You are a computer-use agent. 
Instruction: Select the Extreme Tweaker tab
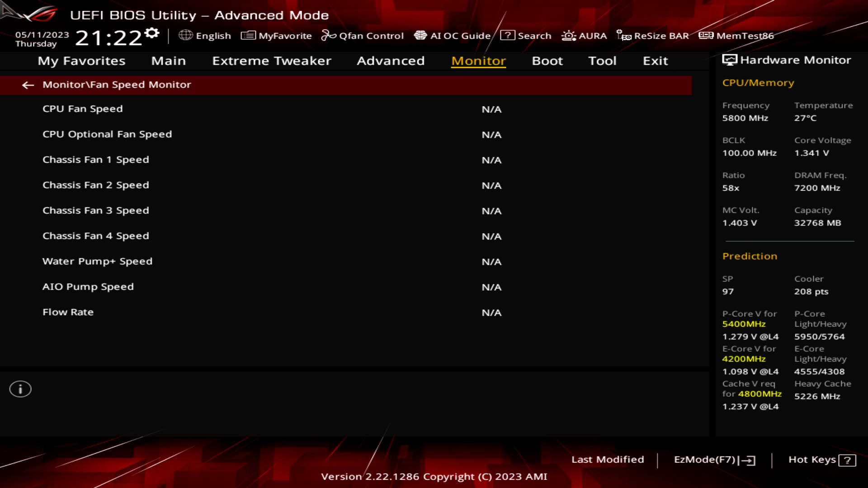(x=272, y=60)
